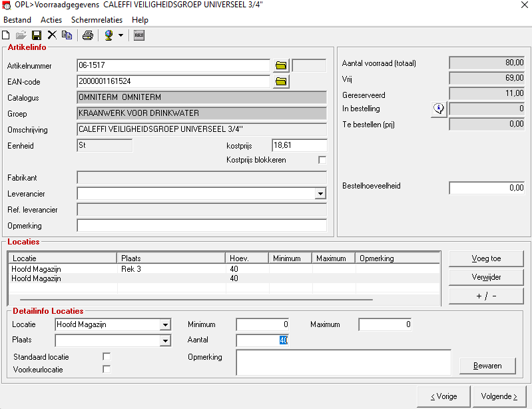Click the globe toolbar icon
Image resolution: width=532 pixels, height=409 pixels.
click(x=109, y=35)
